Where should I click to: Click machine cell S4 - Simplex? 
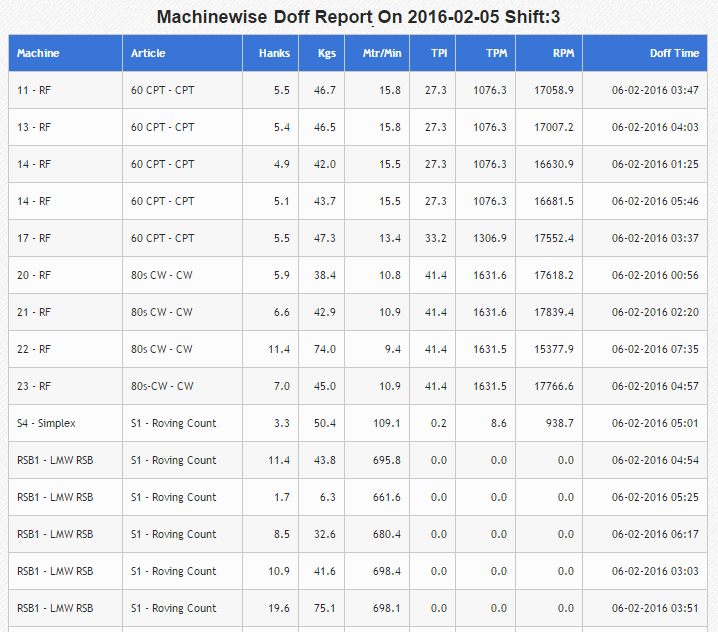46,423
